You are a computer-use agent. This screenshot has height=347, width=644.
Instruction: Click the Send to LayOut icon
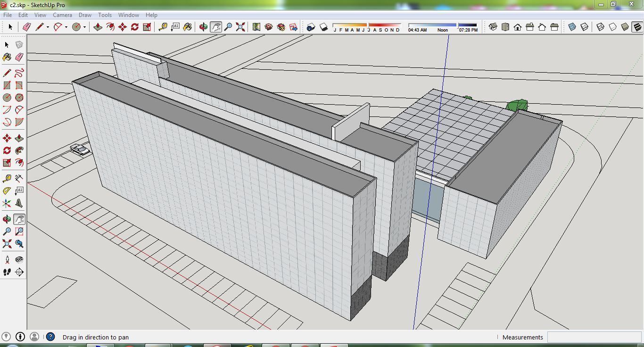(293, 27)
